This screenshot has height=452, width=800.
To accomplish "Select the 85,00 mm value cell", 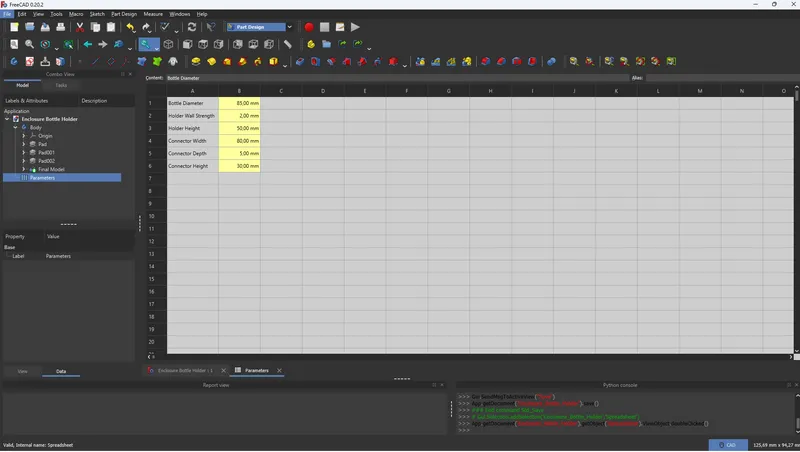I will coord(239,103).
